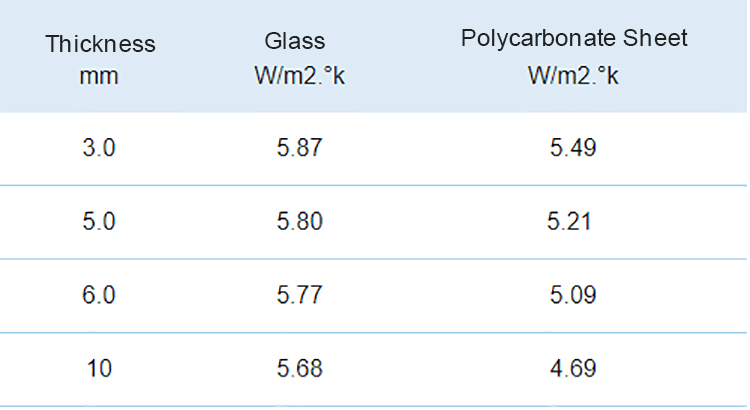This screenshot has width=750, height=410.
Task: Click the glass value 5.68
Action: pos(299,368)
